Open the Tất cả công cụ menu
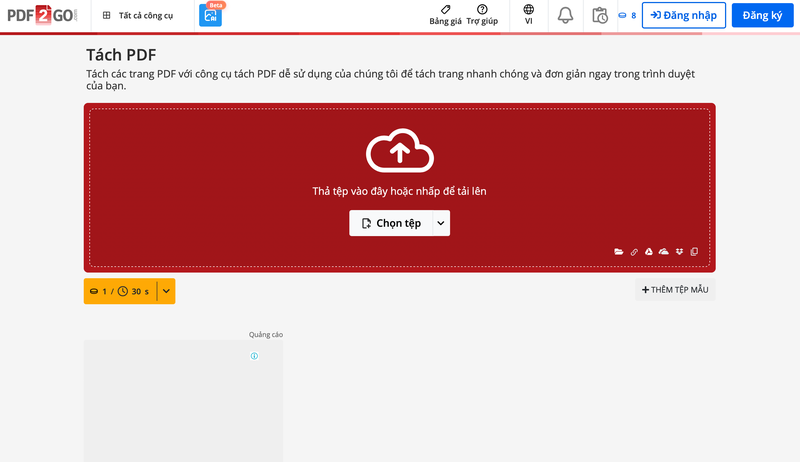This screenshot has height=462, width=800. click(x=138, y=15)
